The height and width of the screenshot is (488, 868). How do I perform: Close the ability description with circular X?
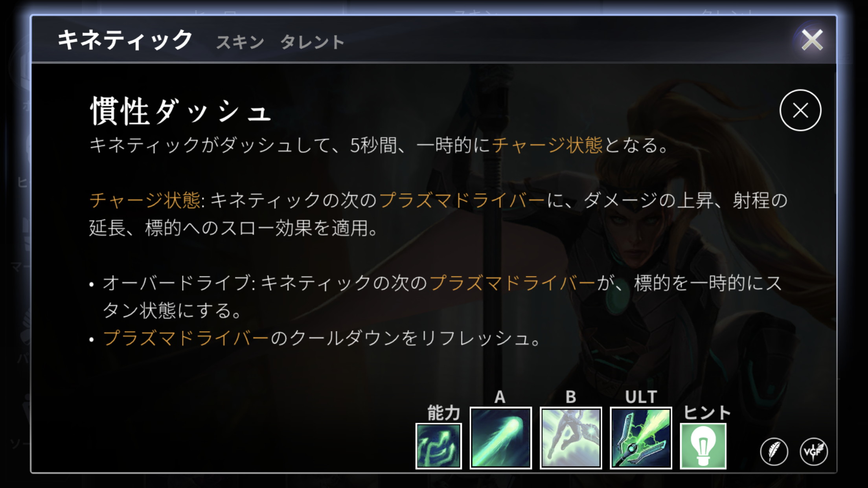pos(800,110)
